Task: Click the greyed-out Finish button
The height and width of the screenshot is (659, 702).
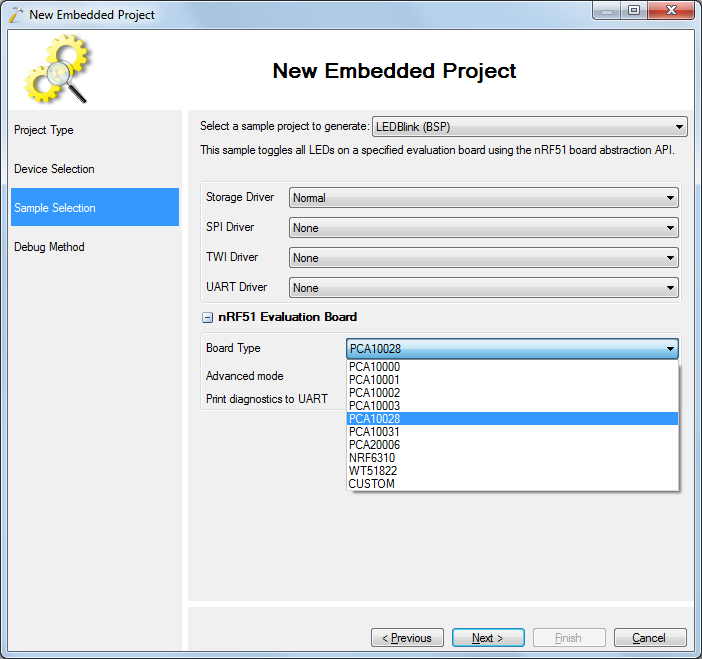Action: (x=569, y=638)
